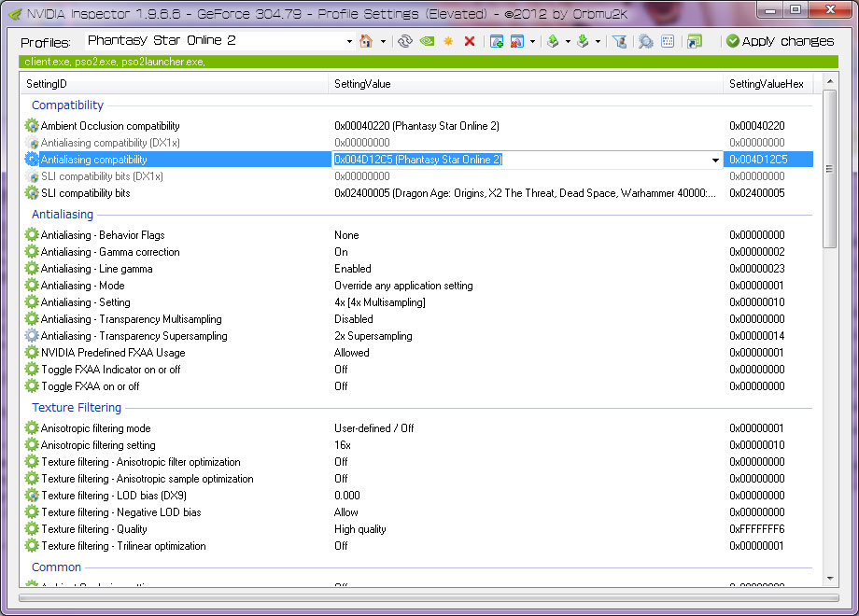Viewport: 859px width, 616px height.
Task: Expand the export profile dropdown arrow
Action: click(x=568, y=42)
